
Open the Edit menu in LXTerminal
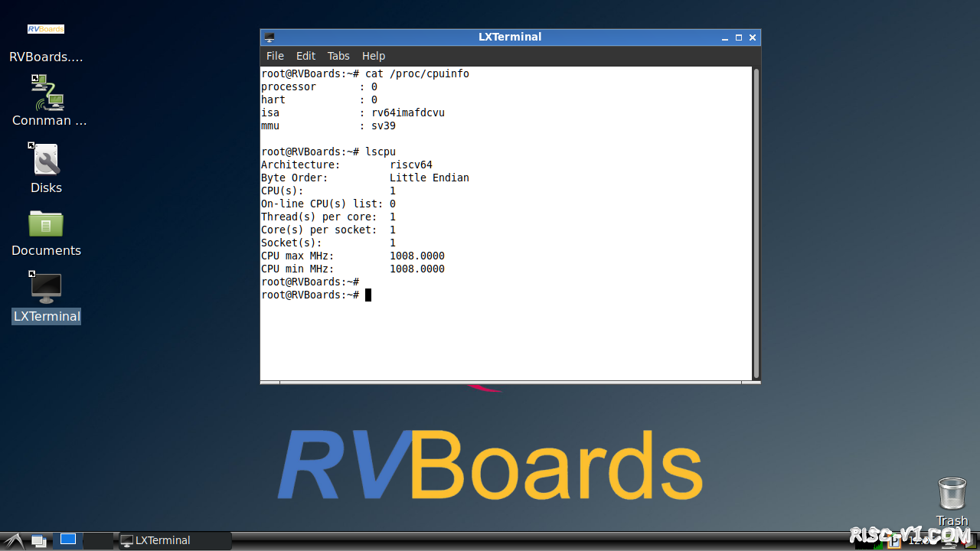[x=305, y=56]
